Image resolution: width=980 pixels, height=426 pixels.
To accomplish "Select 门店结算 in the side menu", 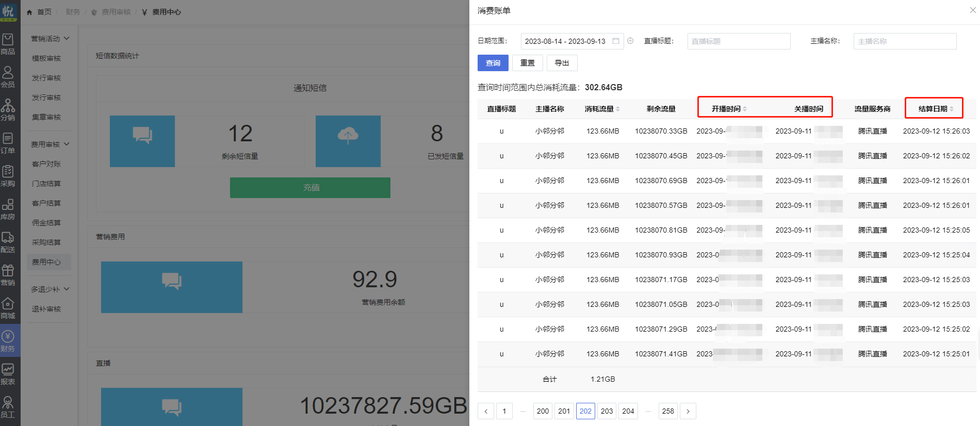I will tap(46, 184).
